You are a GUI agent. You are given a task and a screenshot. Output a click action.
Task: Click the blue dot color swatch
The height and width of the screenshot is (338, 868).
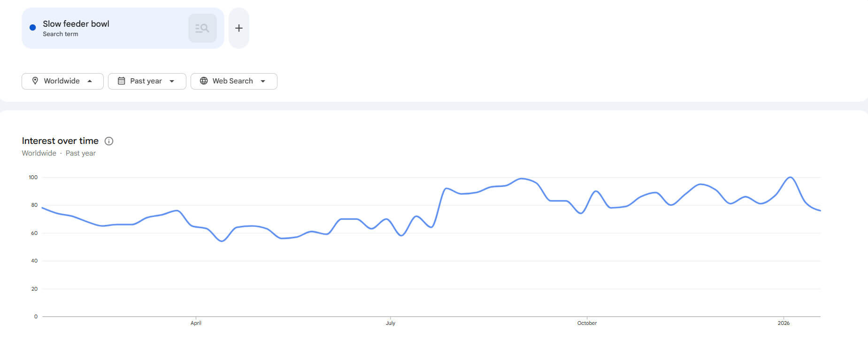click(33, 28)
